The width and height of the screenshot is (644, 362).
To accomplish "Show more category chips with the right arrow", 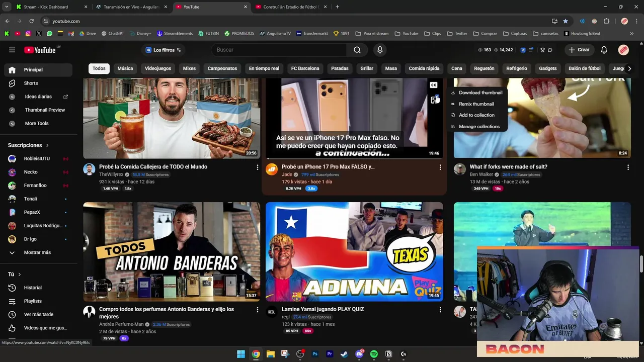I will pos(629,68).
